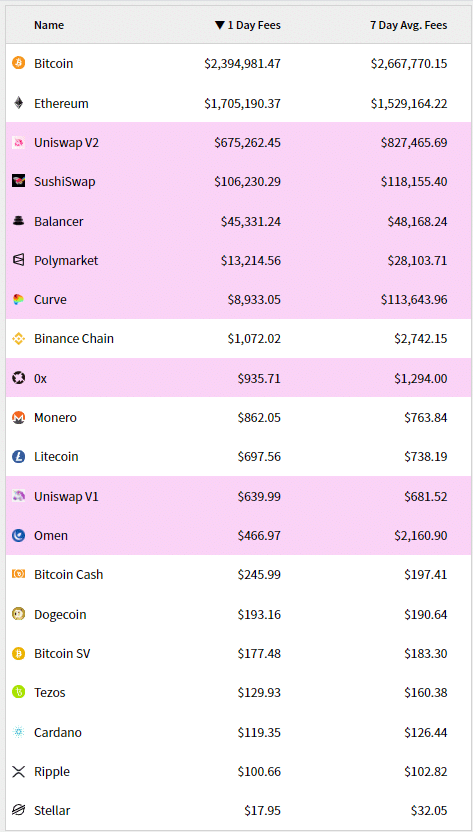Click the 0x protocol row
473x832 pixels.
[x=239, y=378]
